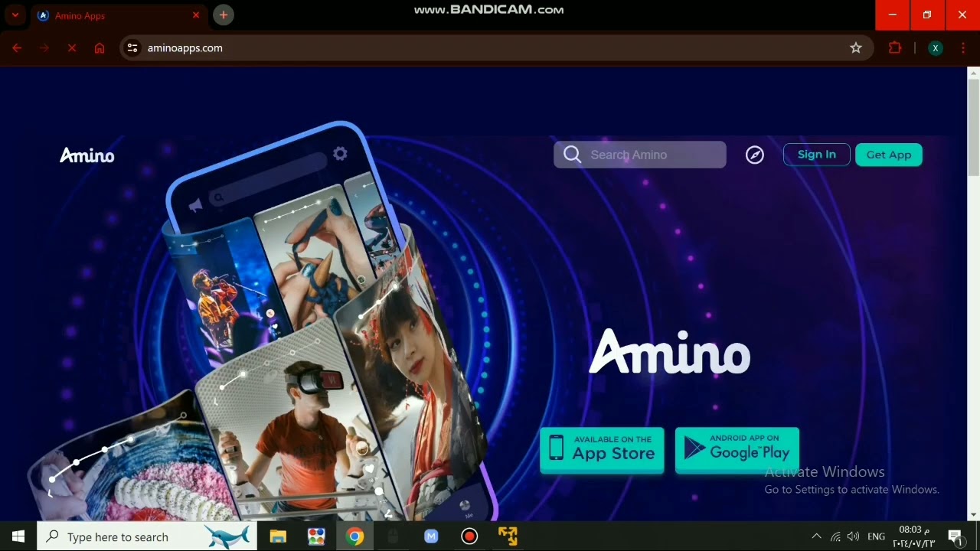
Task: Open the Chrome taskbar icon
Action: click(354, 536)
